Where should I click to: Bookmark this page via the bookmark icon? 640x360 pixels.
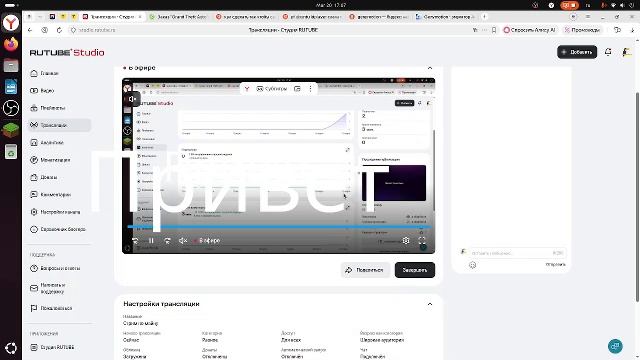tap(494, 30)
